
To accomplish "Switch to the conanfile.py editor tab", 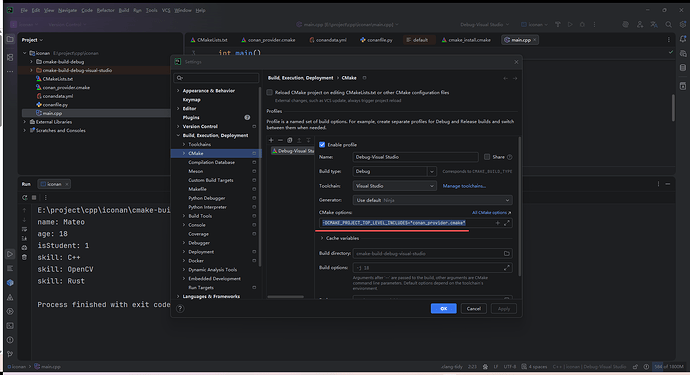I will [x=376, y=40].
